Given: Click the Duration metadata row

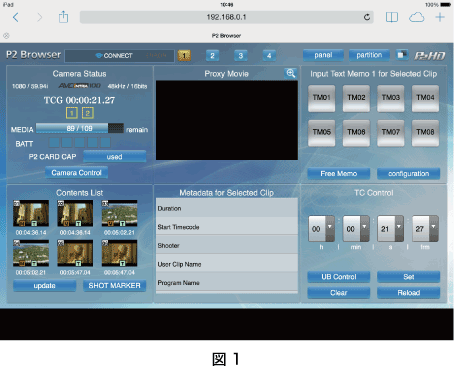Looking at the screenshot, I should (227, 208).
